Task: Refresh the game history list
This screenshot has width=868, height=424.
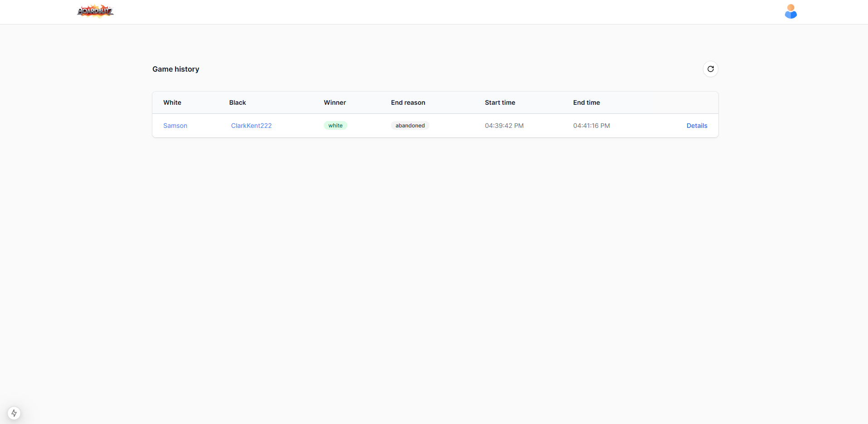Action: 710,69
